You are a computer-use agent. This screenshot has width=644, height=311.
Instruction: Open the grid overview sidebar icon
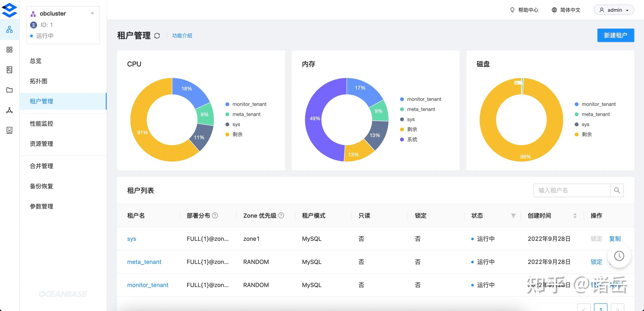coord(9,50)
